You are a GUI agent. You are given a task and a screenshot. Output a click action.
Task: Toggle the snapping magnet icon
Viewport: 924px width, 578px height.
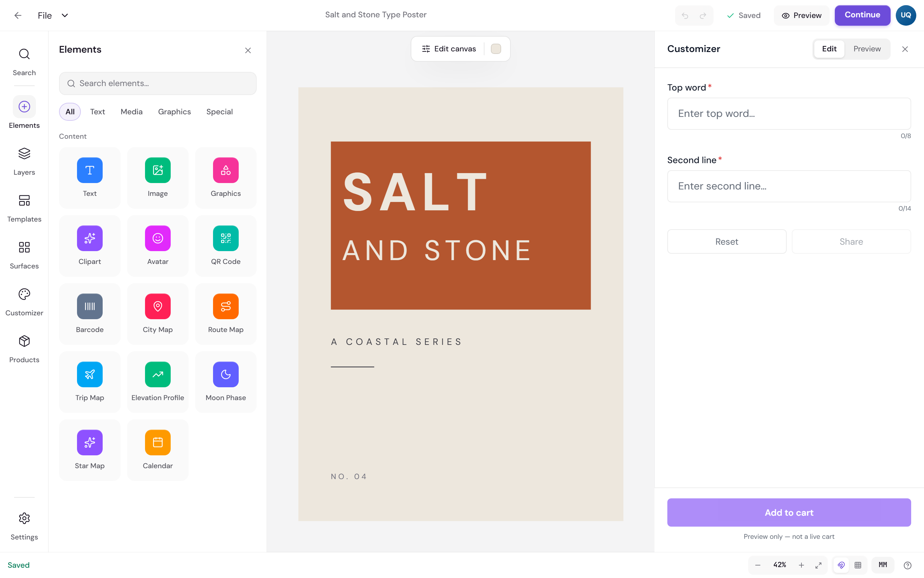(841, 565)
